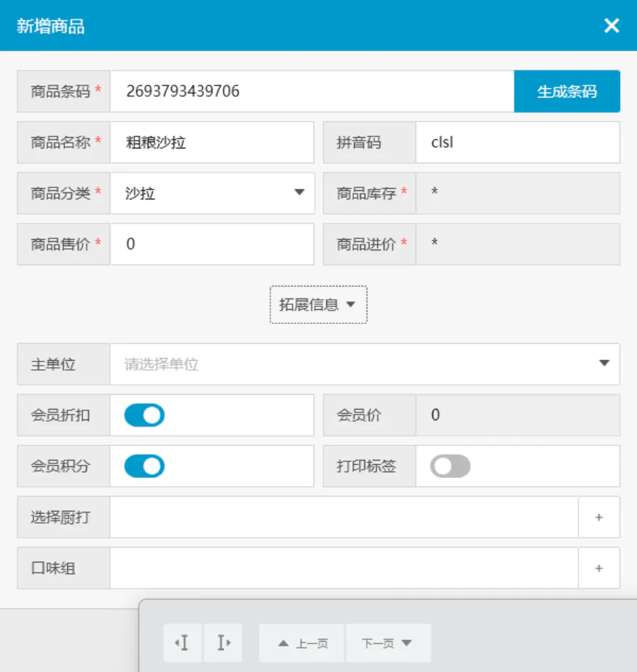Click the 拼音码 input field
This screenshot has height=672, width=637.
pos(518,142)
